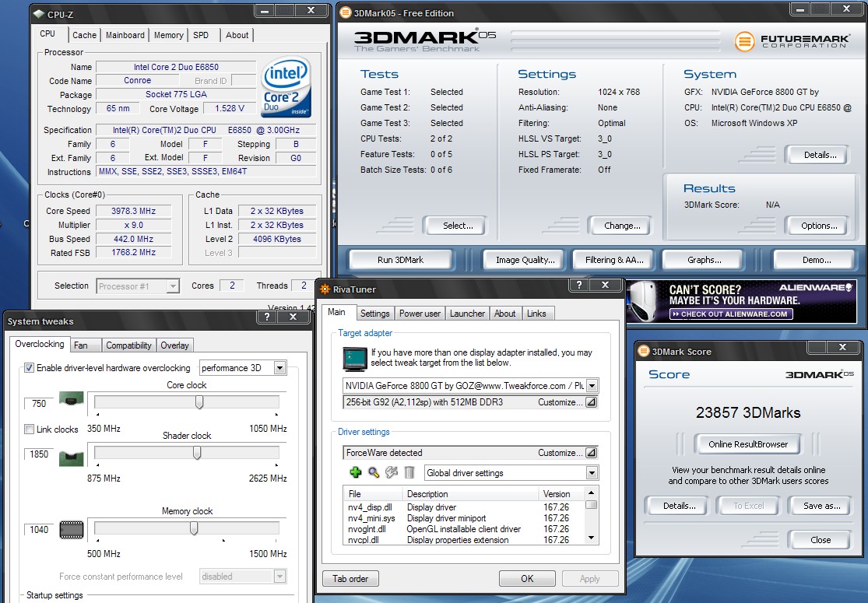
Task: Click the 3DMark05 title bar icon
Action: pyautogui.click(x=345, y=12)
